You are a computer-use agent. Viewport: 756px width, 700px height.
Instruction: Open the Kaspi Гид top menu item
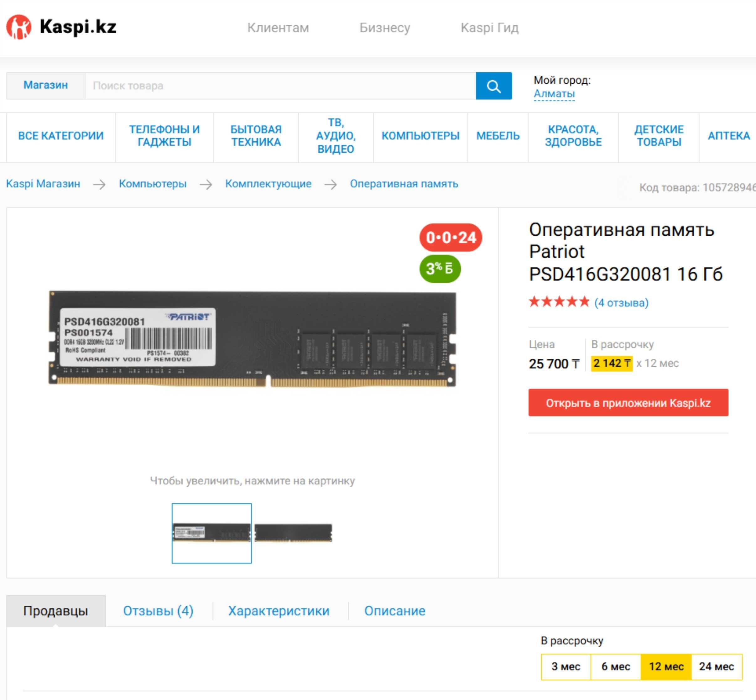pyautogui.click(x=489, y=28)
